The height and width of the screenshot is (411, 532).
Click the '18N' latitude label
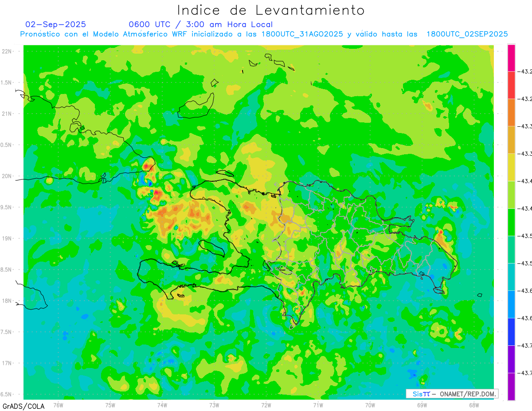click(x=7, y=301)
